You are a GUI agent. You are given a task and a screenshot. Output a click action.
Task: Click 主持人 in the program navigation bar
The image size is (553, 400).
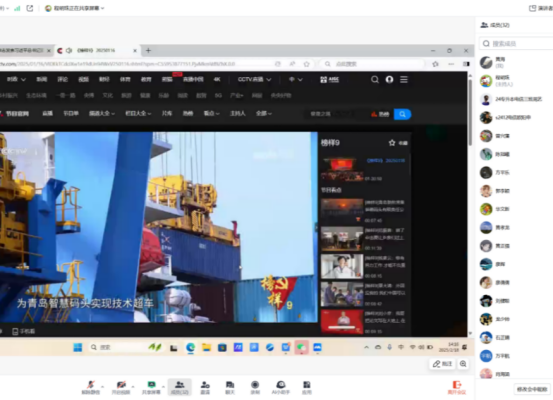coord(237,113)
